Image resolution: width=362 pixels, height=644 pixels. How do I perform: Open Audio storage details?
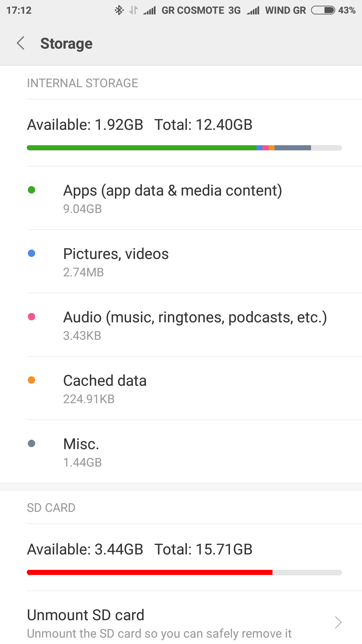pos(194,325)
